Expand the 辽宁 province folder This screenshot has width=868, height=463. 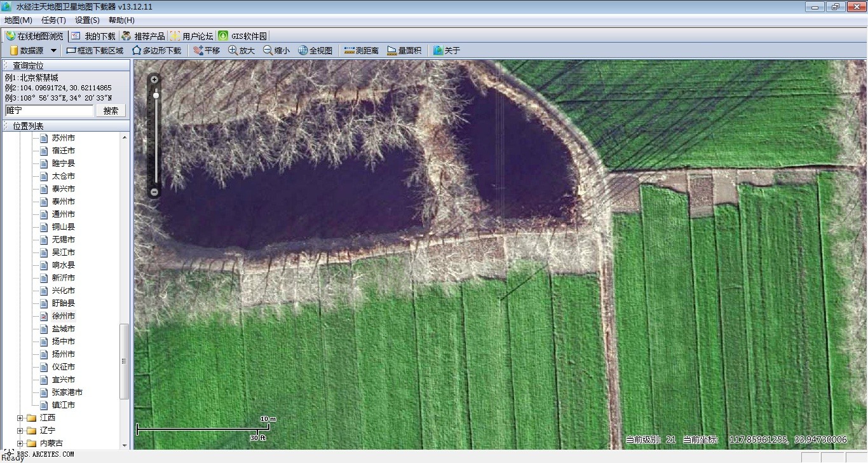[x=20, y=431]
